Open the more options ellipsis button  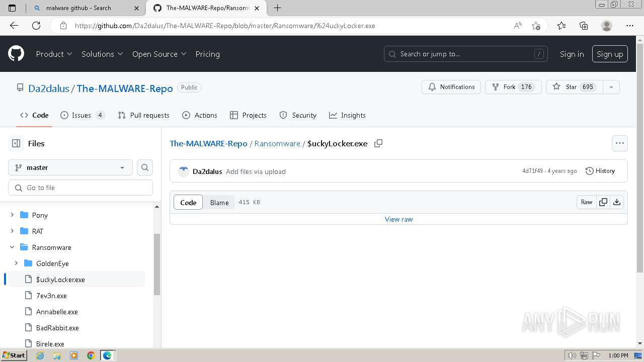tap(620, 143)
